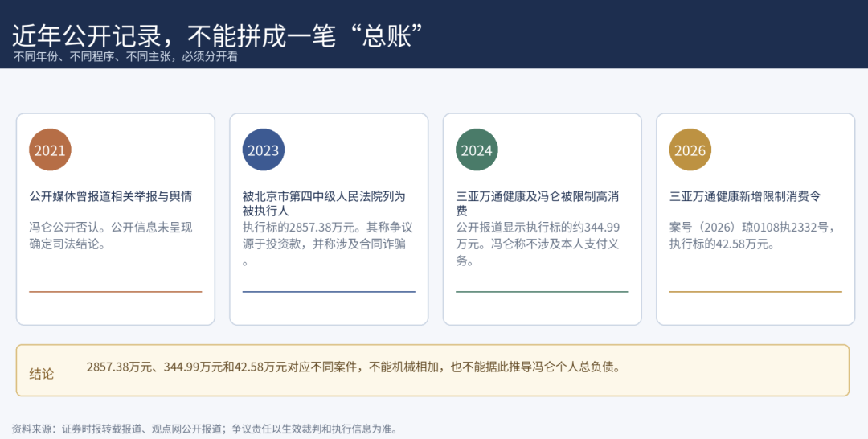Screen dimensions: 868x439
Task: Click the blue 2023 year circle
Action: 264,150
